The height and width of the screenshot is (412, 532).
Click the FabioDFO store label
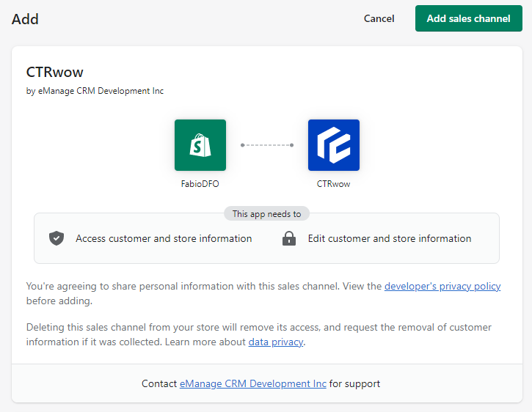click(200, 184)
